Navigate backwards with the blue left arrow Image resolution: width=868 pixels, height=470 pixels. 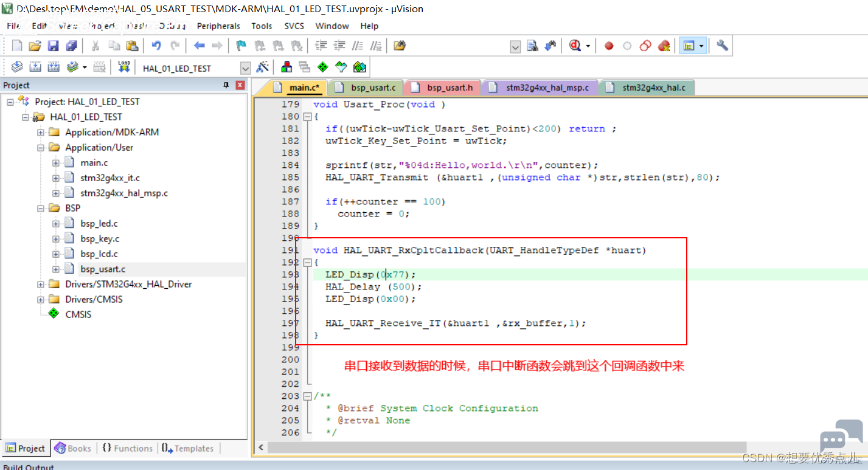tap(199, 46)
